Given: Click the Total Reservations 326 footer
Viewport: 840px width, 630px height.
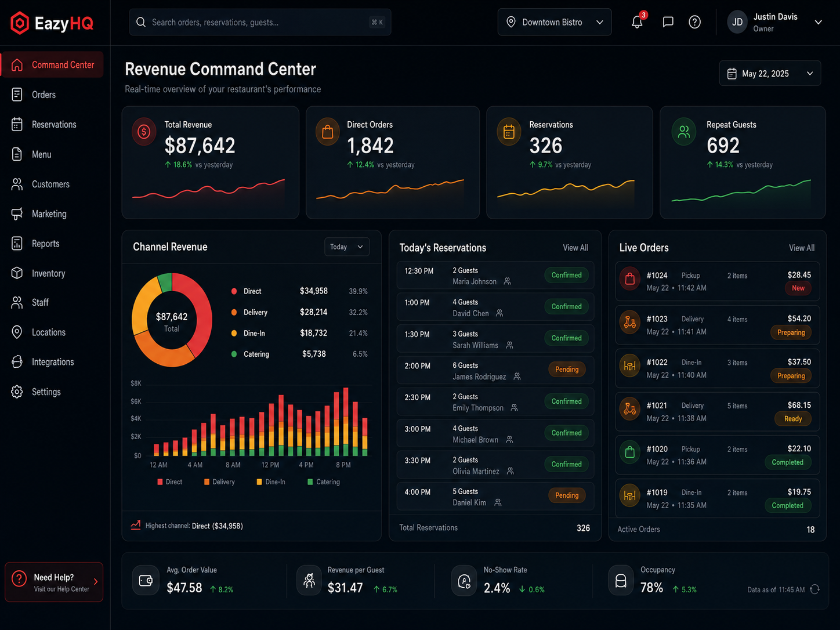Looking at the screenshot, I should coord(495,527).
